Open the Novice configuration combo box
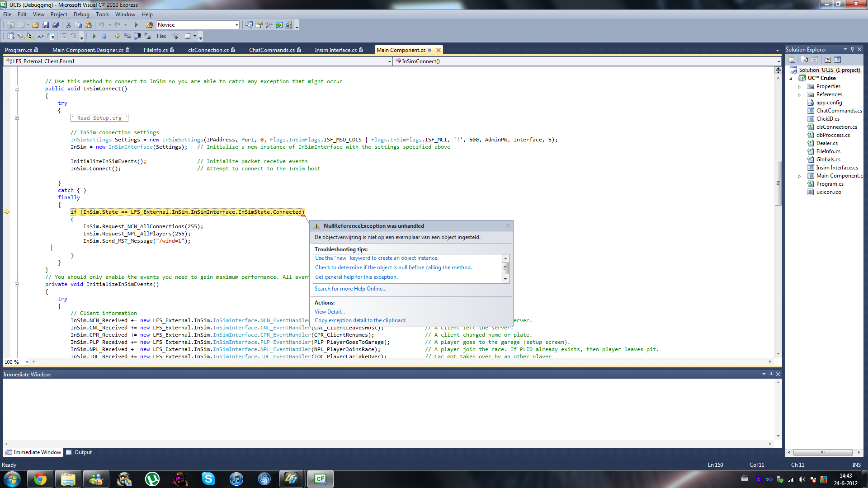The width and height of the screenshot is (868, 488). coord(236,25)
